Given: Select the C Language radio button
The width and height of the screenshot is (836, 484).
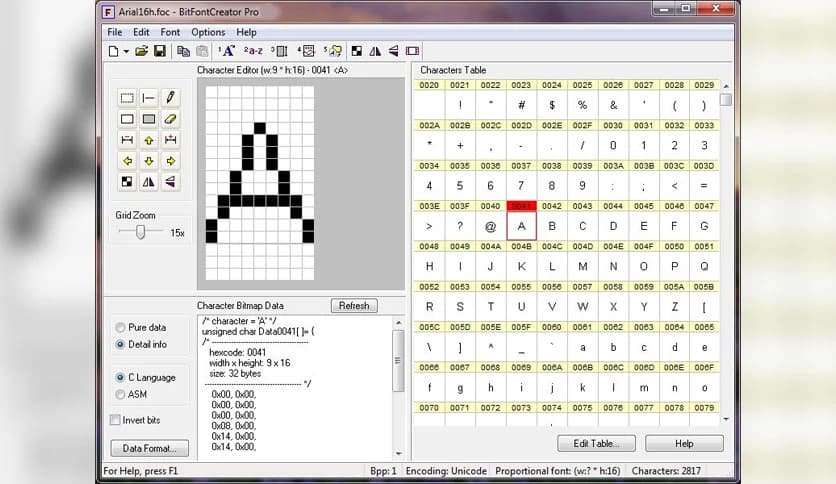Looking at the screenshot, I should 120,377.
